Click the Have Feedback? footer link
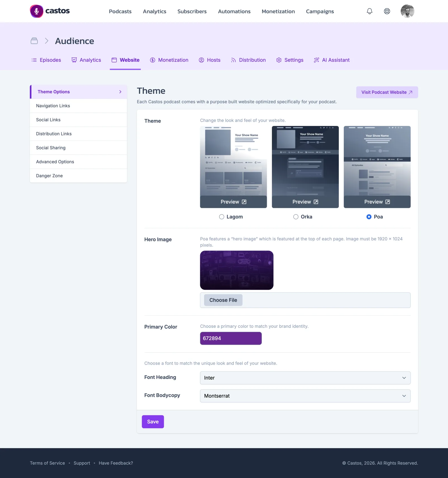The image size is (448, 478). click(x=116, y=463)
